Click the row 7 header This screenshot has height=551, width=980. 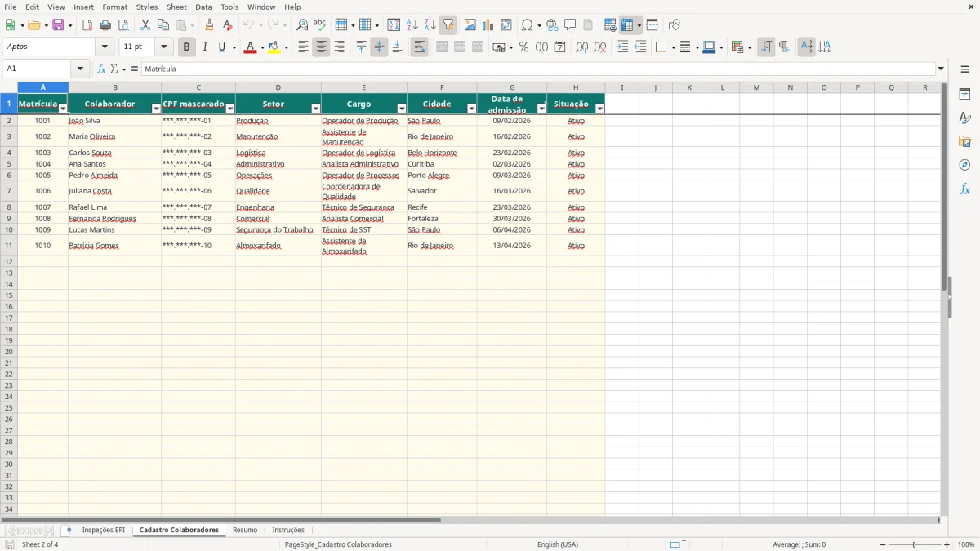coord(9,191)
